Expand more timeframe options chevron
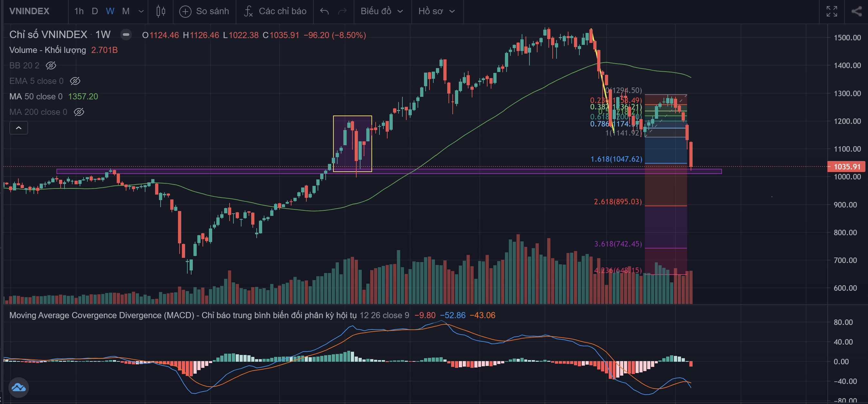 click(141, 12)
